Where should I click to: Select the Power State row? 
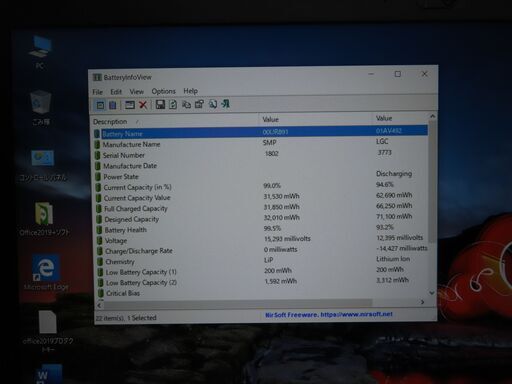(260, 176)
